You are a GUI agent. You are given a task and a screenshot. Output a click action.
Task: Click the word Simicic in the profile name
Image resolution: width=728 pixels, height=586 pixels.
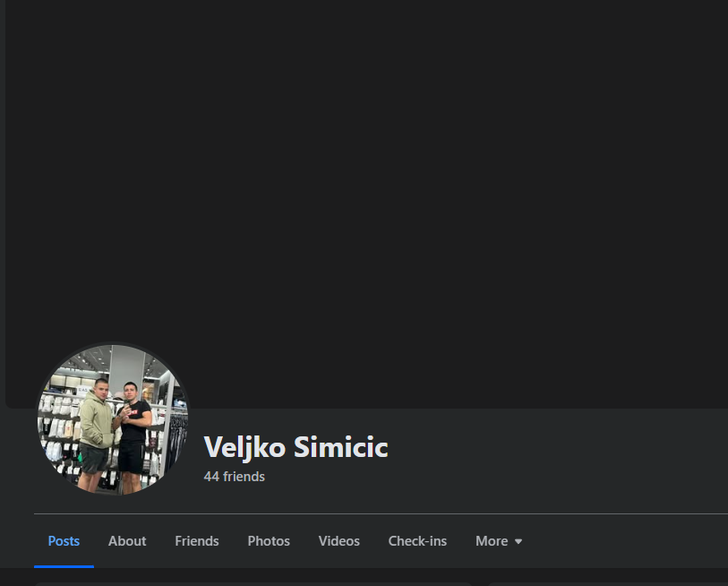tap(341, 447)
